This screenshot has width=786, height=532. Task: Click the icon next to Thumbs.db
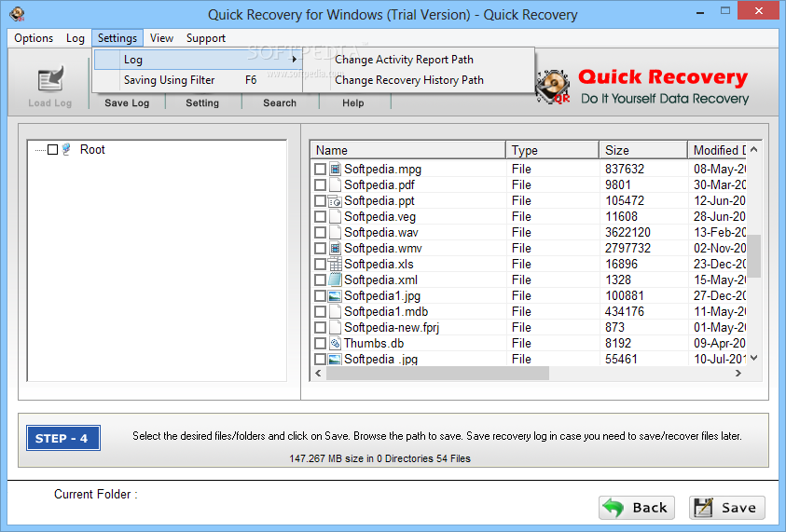tap(335, 343)
